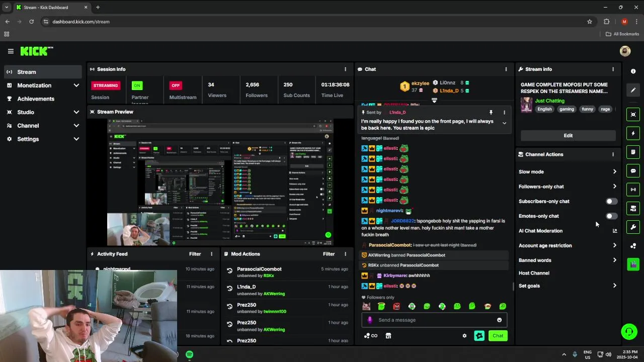Open Session Info three-dot menu
Screen dimensions: 644x362
click(345, 69)
